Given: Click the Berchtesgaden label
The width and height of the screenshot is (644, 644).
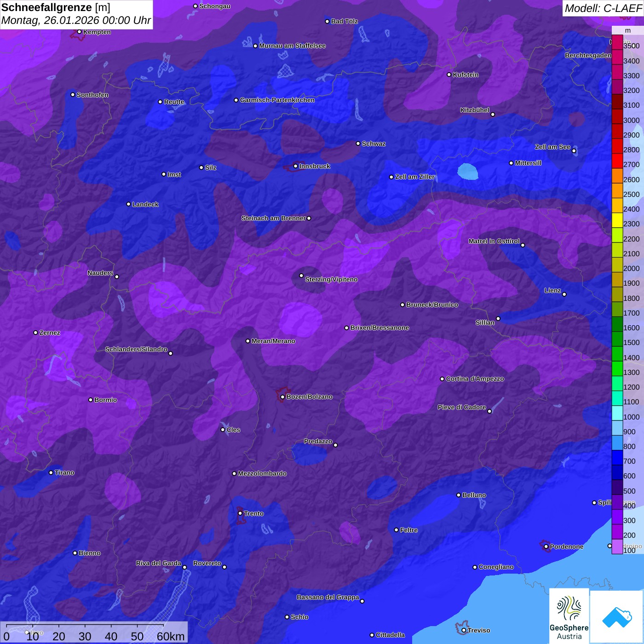Looking at the screenshot, I should (x=588, y=55).
